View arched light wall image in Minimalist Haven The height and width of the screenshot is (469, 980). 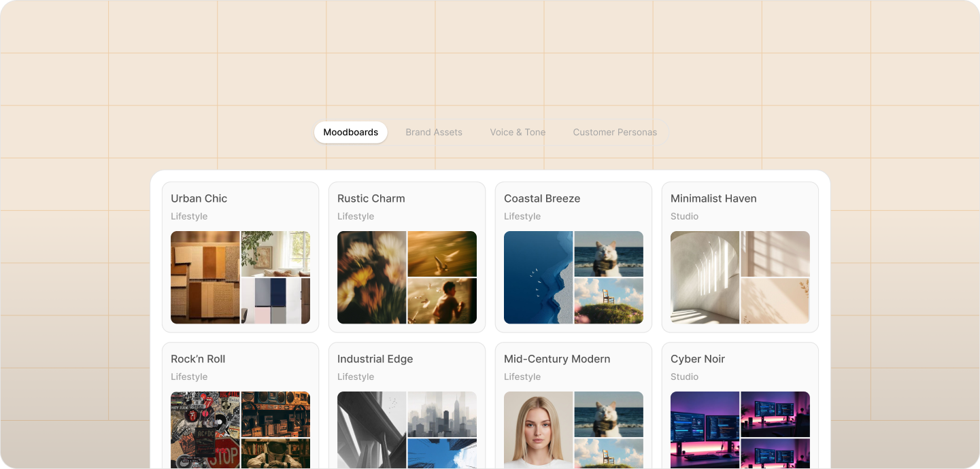coord(705,277)
